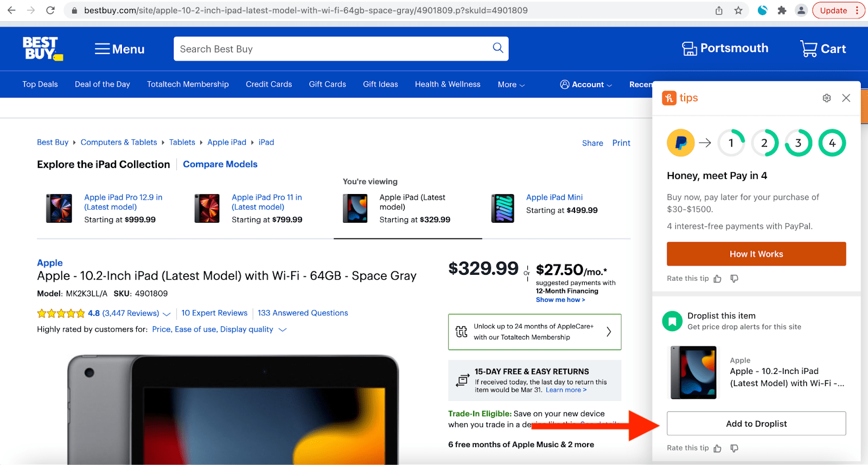Open AppleCare+ Totaltech offer chevron
This screenshot has width=868, height=465.
(x=609, y=332)
